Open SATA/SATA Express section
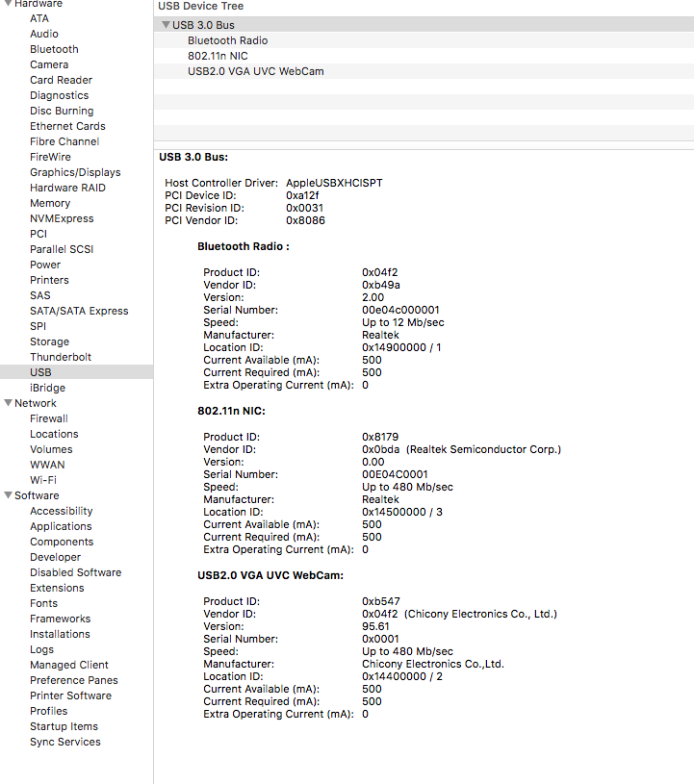The image size is (694, 784). [79, 311]
